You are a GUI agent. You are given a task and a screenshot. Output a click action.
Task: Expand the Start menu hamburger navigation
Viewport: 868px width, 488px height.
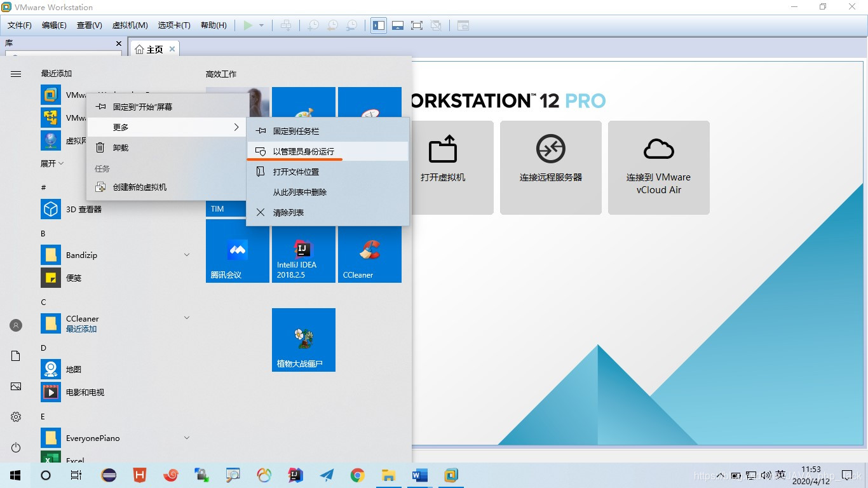click(16, 74)
